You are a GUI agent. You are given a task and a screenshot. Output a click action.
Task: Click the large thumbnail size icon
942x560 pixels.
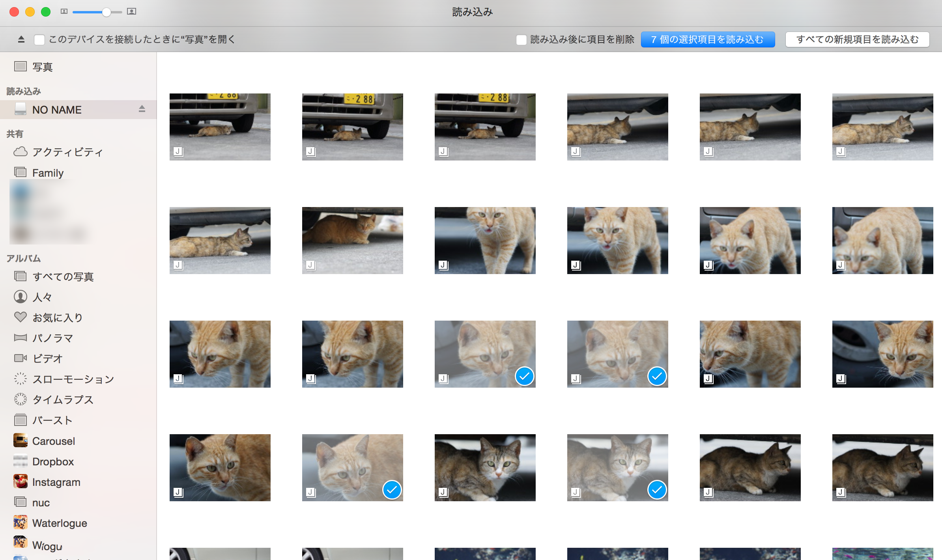(x=132, y=11)
